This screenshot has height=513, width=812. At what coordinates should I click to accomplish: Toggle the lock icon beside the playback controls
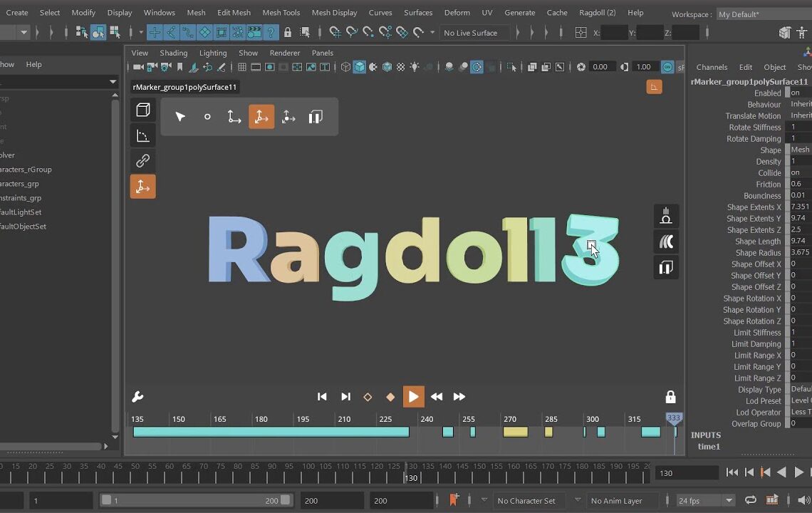coord(669,396)
